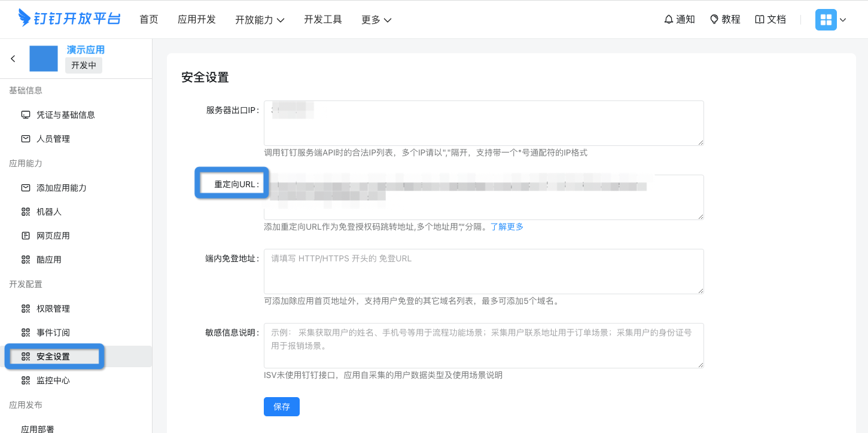Open 开发工具 in top navigation
868x433 pixels.
pyautogui.click(x=323, y=19)
